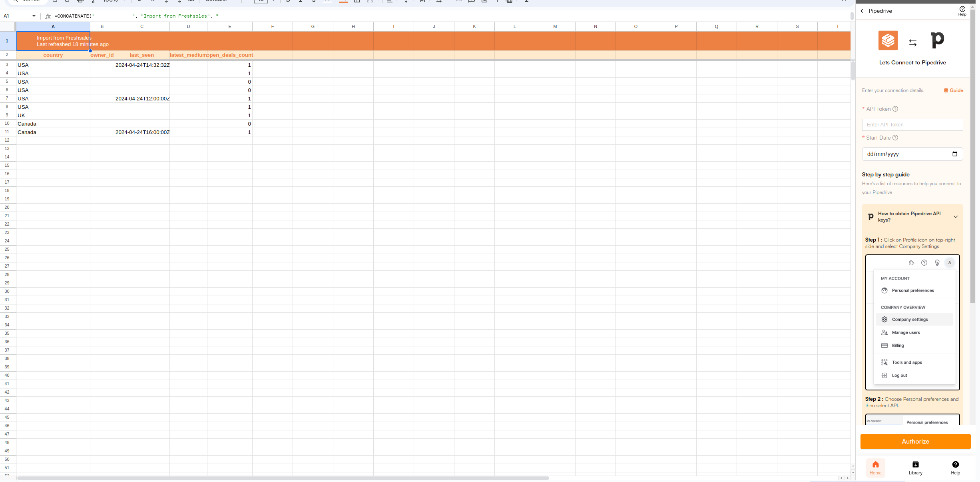Image resolution: width=980 pixels, height=482 pixels.
Task: Open the Help tab at panel bottom
Action: [x=955, y=468]
